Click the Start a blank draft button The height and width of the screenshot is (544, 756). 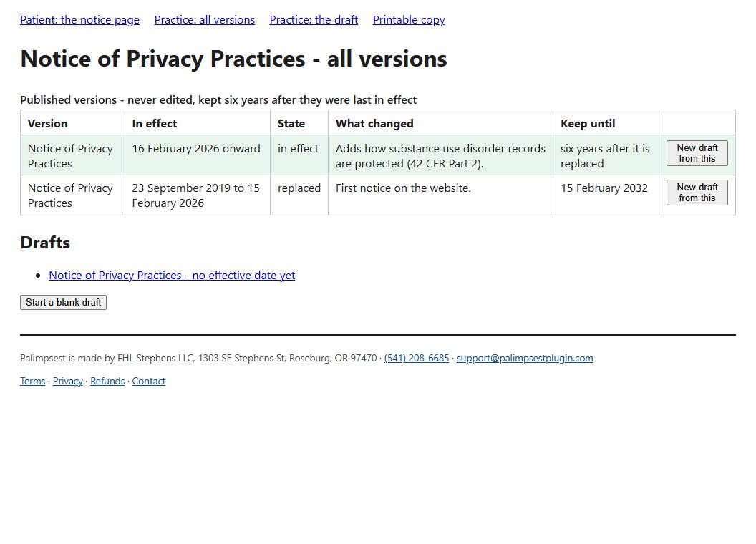[x=63, y=302]
